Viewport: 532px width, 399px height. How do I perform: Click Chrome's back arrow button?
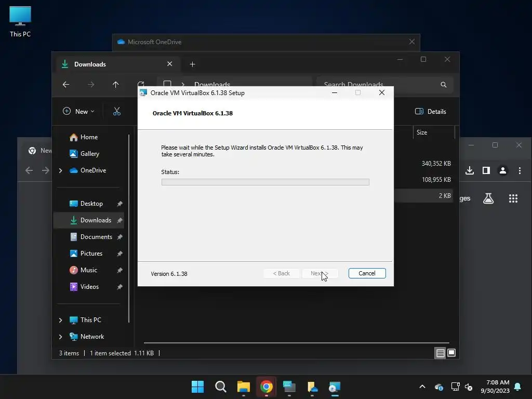coord(29,170)
